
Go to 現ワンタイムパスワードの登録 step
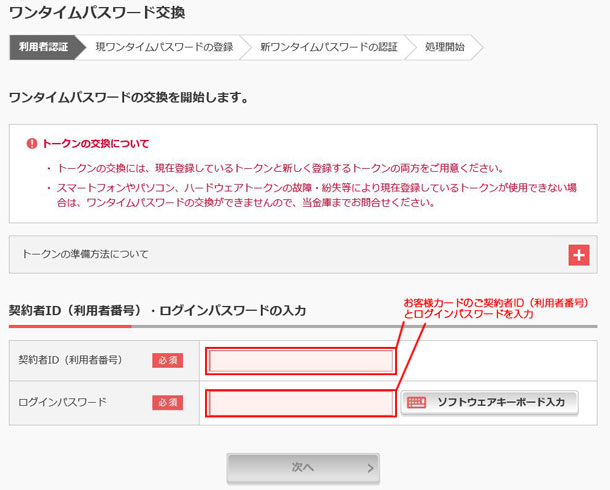coord(164,47)
